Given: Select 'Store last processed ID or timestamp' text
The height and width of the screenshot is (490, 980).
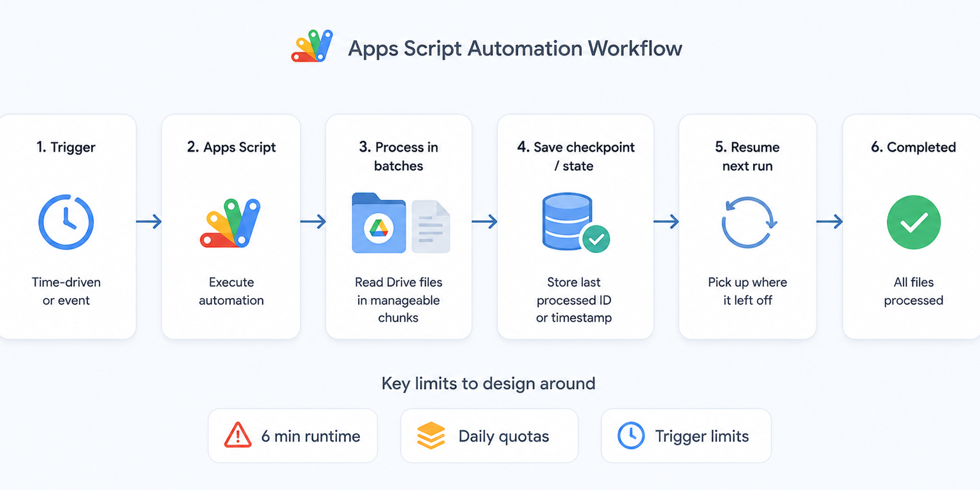Looking at the screenshot, I should pos(574,299).
